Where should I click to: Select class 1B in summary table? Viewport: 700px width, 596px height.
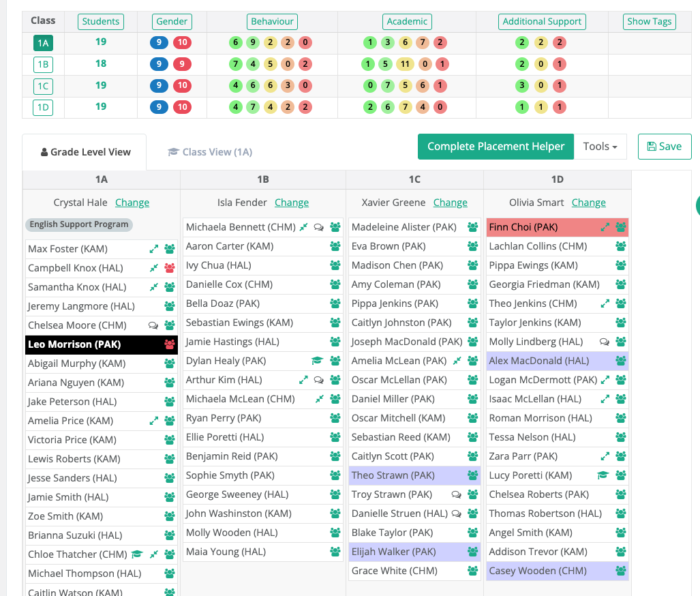44,64
